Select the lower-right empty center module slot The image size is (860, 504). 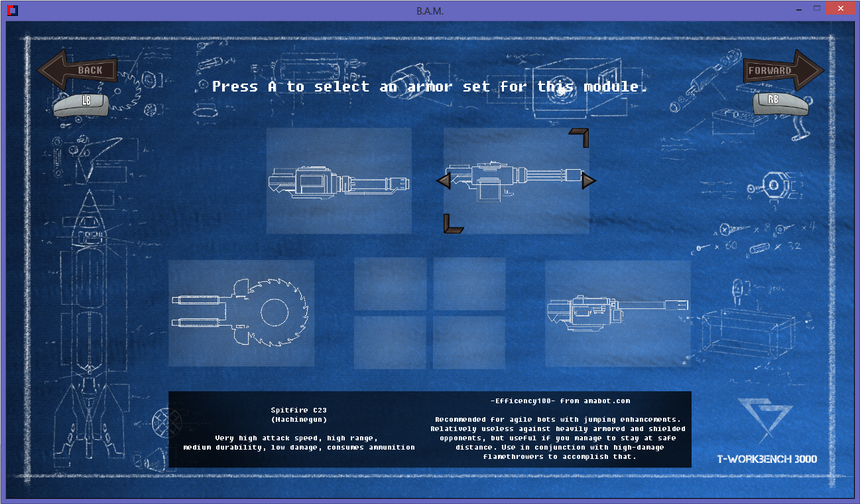point(469,342)
